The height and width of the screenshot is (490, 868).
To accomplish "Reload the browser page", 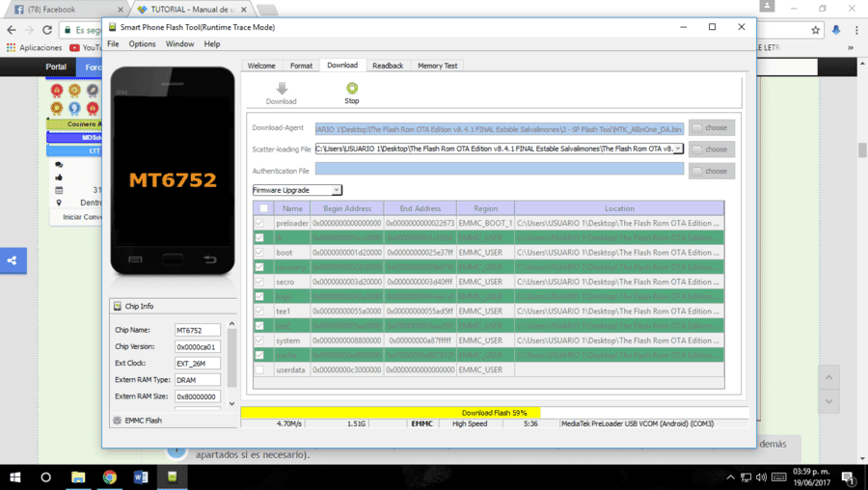I will click(47, 30).
